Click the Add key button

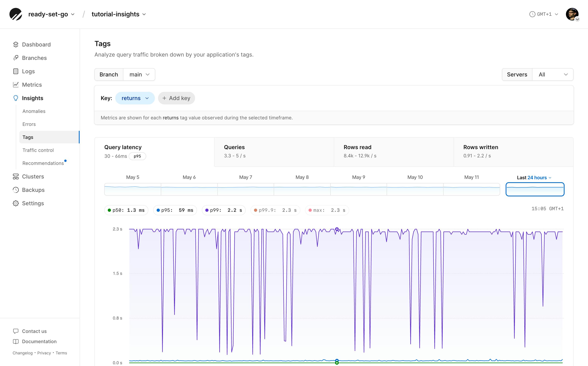(x=177, y=98)
